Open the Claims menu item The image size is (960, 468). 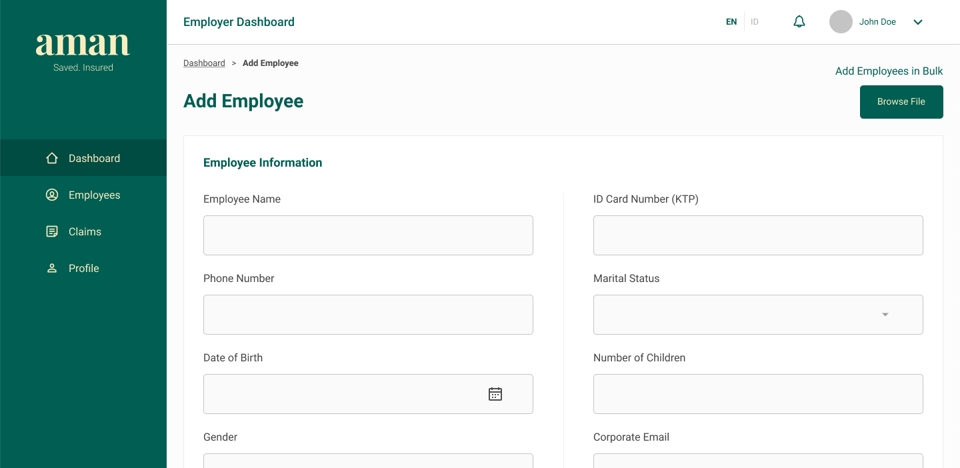83,232
